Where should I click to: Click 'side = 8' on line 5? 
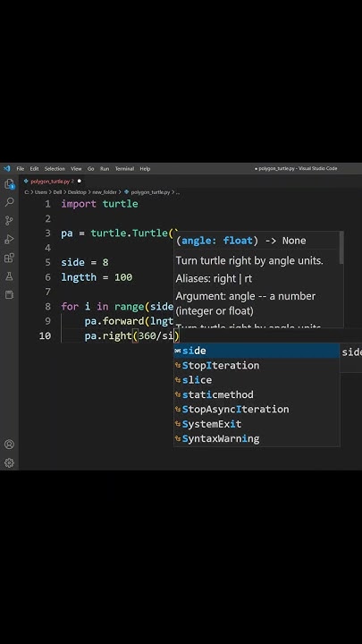(85, 262)
